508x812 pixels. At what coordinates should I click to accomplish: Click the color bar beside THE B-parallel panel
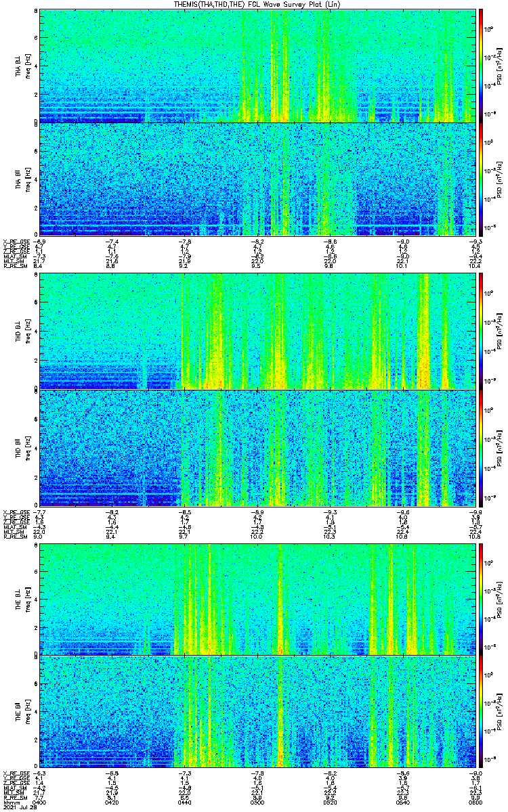(481, 712)
